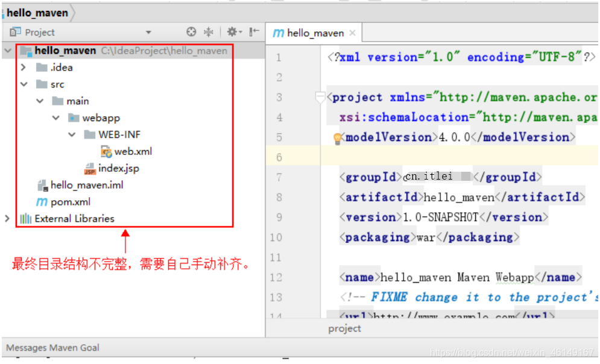This screenshot has height=364, width=600.
Task: Click the project breadcrumb below the editor
Action: 344,328
